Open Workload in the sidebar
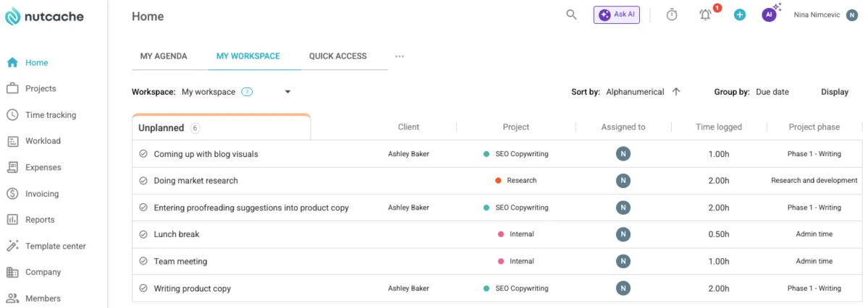Screen dimensions: 868x308 pos(43,141)
